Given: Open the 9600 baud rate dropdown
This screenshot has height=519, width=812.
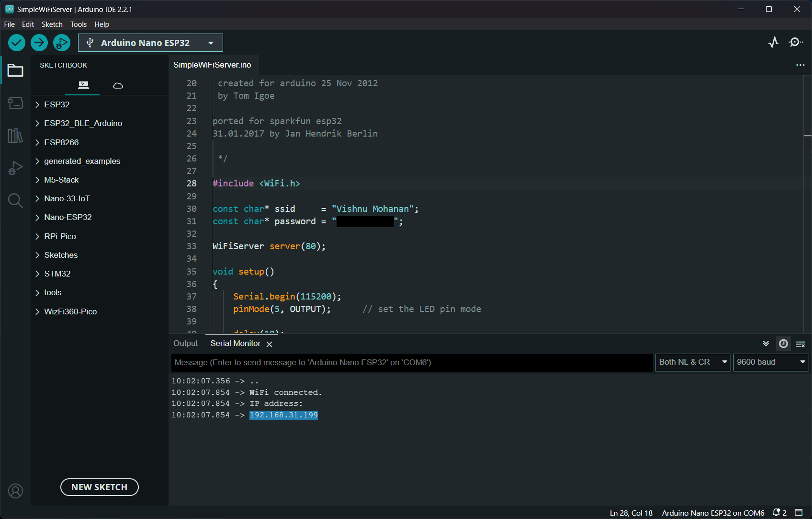Looking at the screenshot, I should click(771, 362).
